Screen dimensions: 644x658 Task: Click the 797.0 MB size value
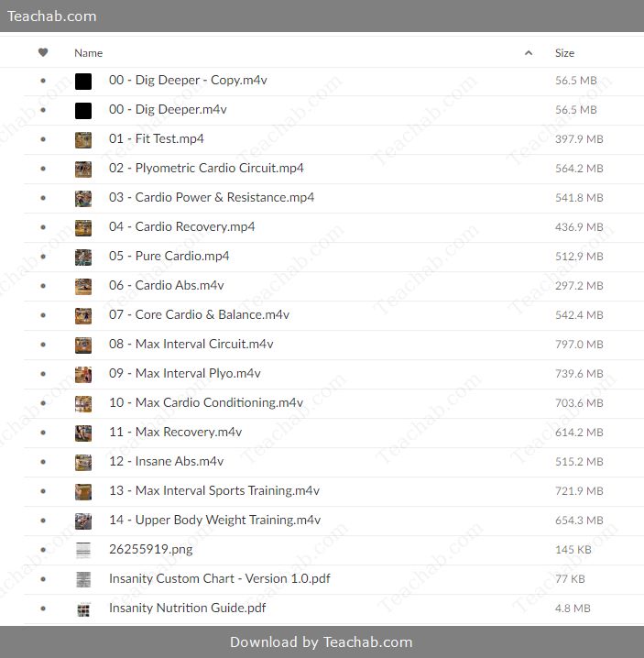point(579,345)
